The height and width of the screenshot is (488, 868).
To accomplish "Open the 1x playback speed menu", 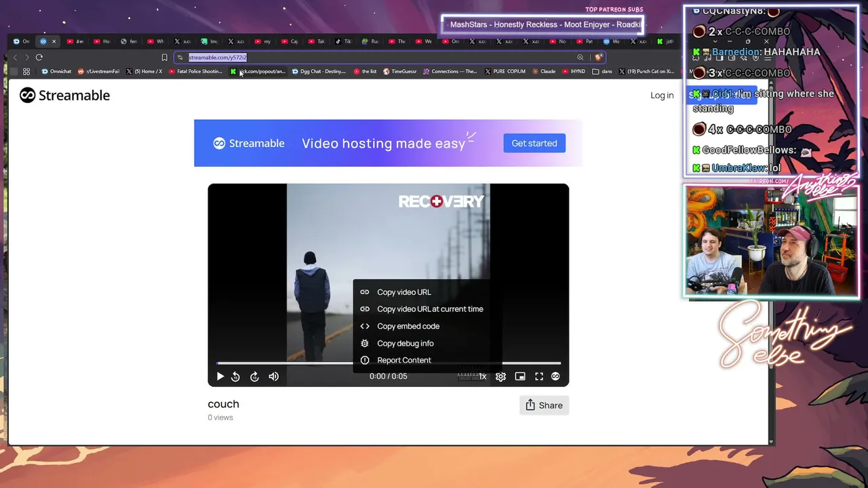I will 482,377.
